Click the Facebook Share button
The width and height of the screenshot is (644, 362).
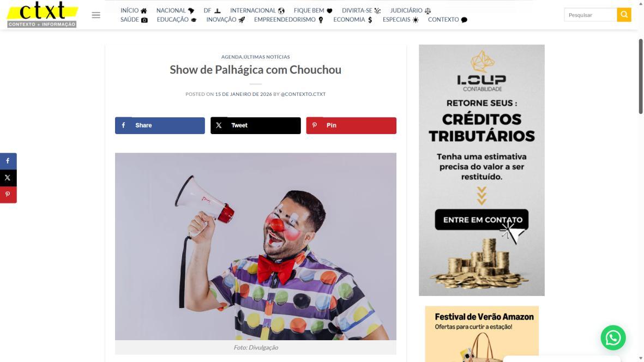(x=160, y=125)
